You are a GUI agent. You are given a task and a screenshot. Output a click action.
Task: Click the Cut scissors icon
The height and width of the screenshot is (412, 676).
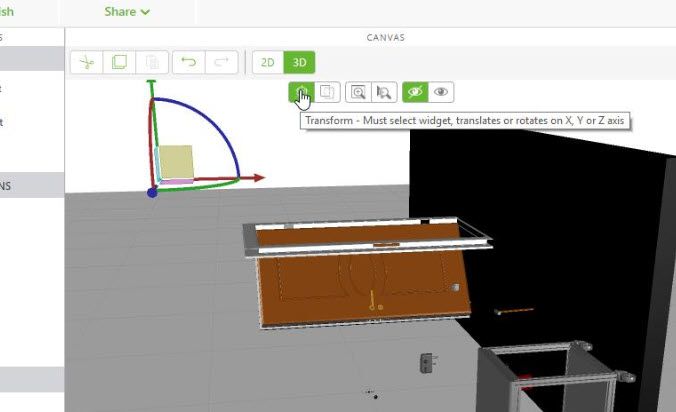click(x=87, y=62)
